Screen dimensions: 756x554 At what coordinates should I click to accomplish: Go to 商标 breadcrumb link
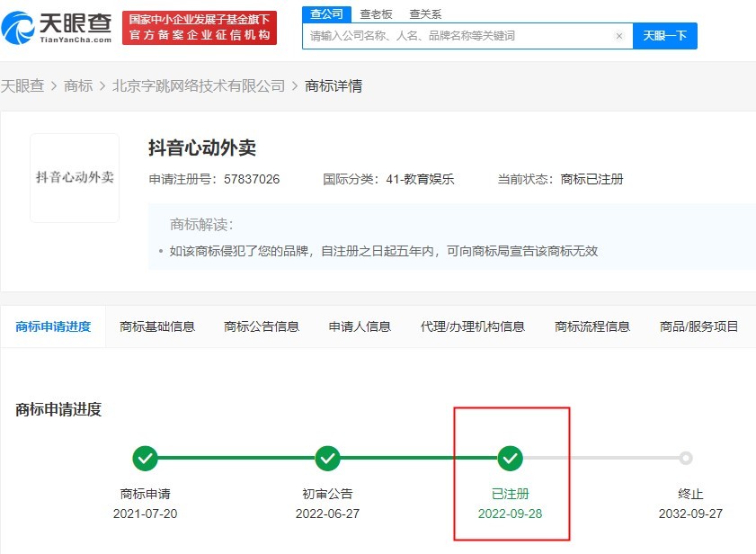coord(78,86)
